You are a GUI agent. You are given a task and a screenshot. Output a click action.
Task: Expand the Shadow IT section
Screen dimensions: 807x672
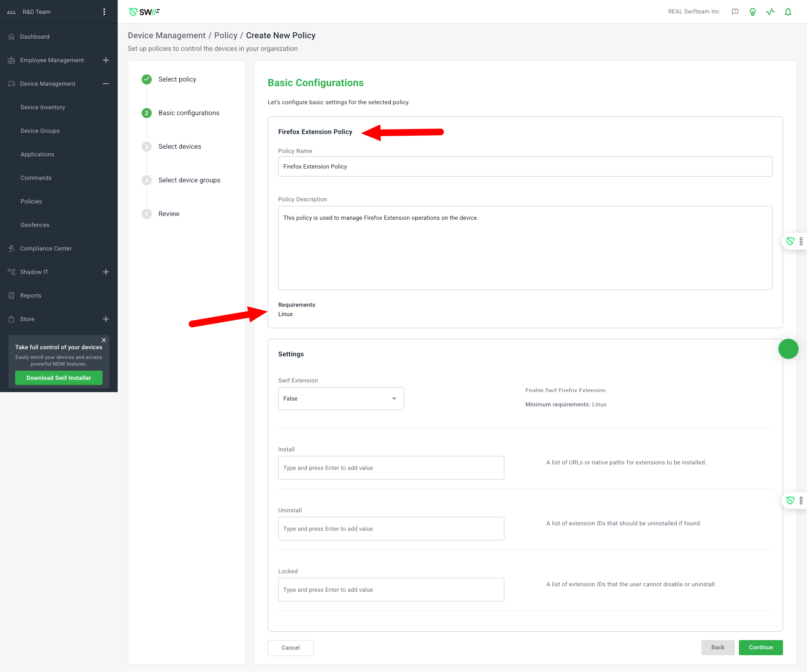click(x=106, y=272)
